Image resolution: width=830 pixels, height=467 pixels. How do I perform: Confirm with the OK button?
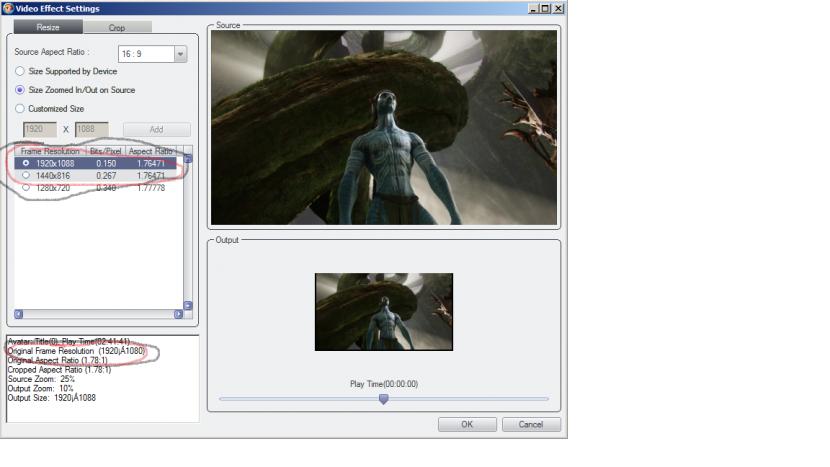(467, 425)
